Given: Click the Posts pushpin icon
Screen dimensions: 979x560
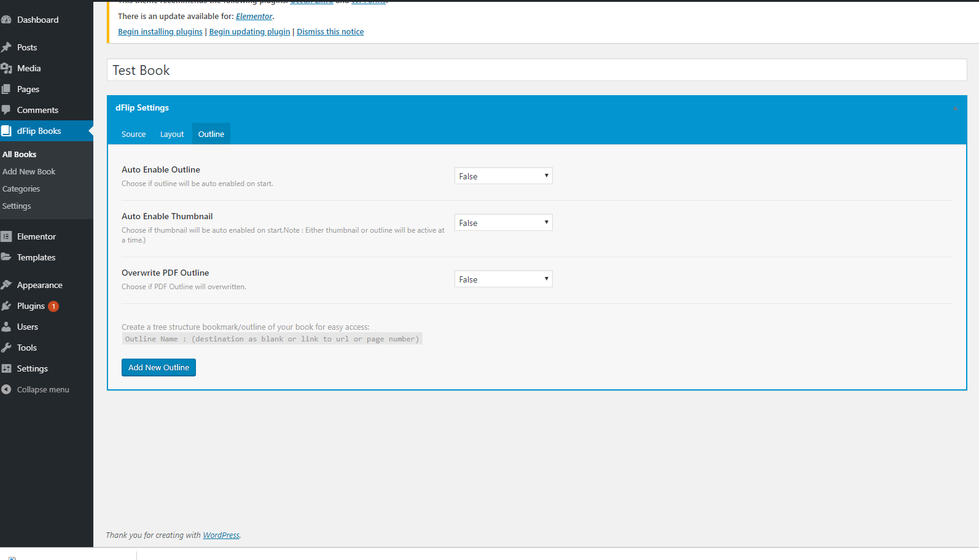Looking at the screenshot, I should pyautogui.click(x=6, y=47).
